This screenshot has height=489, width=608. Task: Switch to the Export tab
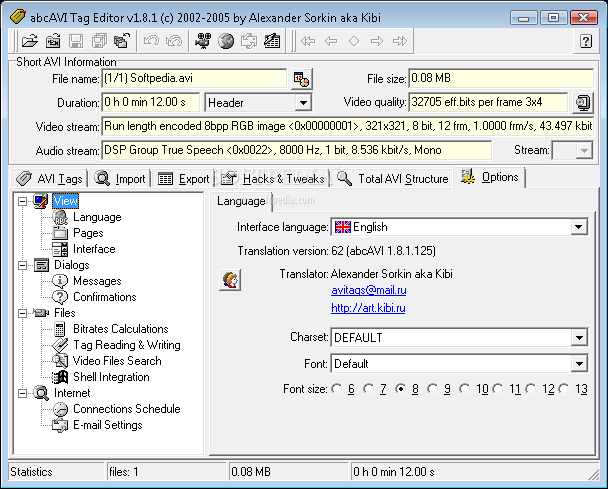click(183, 179)
